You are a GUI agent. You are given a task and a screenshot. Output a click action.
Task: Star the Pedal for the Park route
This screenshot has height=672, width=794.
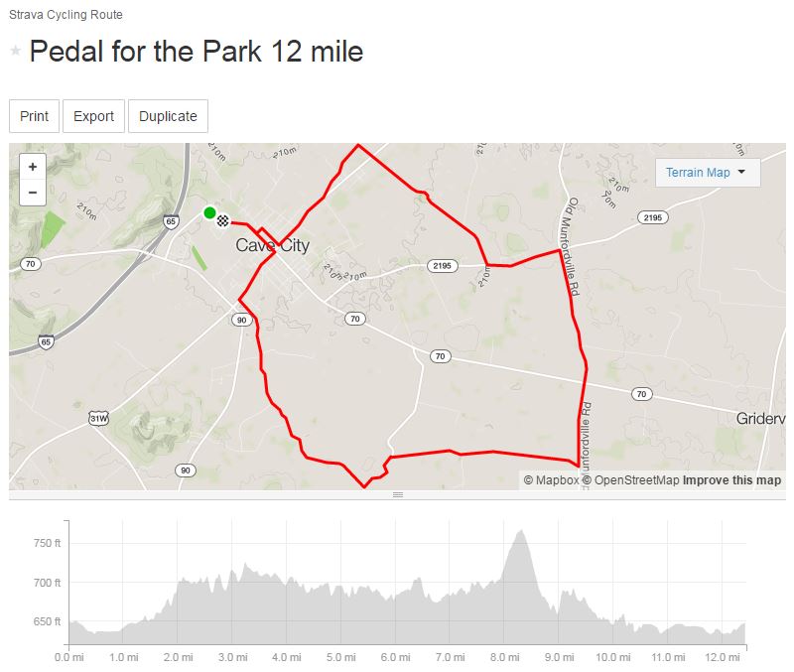pos(16,51)
